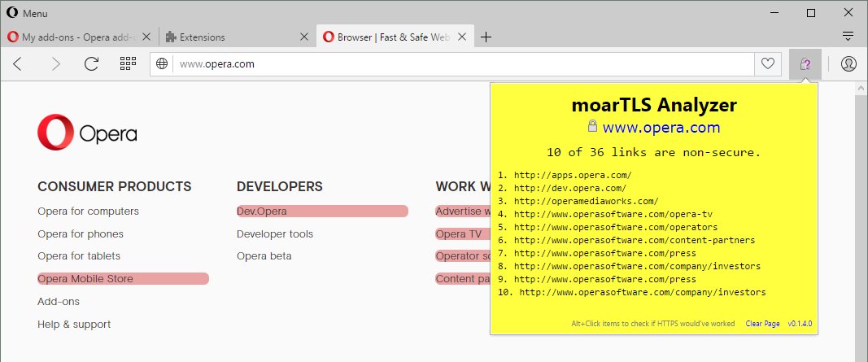Select http://dev.opera.com/ in the list
Screen dimensions: 868x362
[x=570, y=188]
